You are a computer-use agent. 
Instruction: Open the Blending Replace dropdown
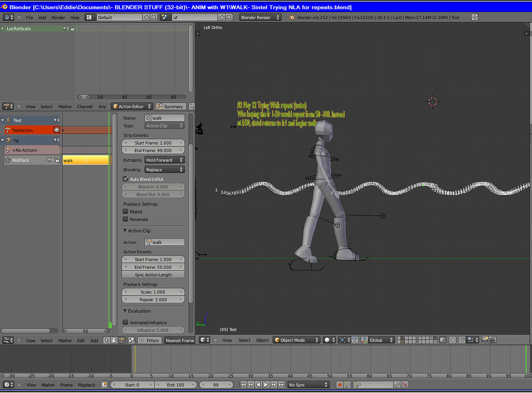(x=165, y=170)
